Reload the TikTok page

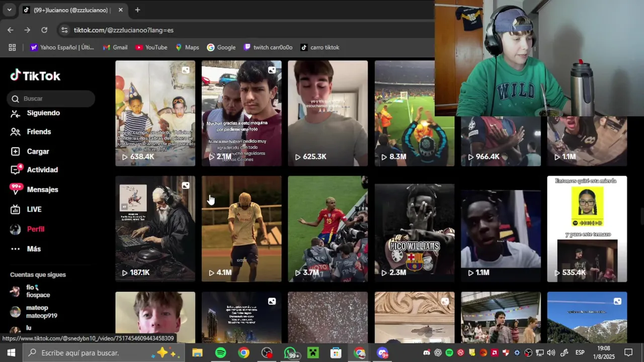(44, 30)
